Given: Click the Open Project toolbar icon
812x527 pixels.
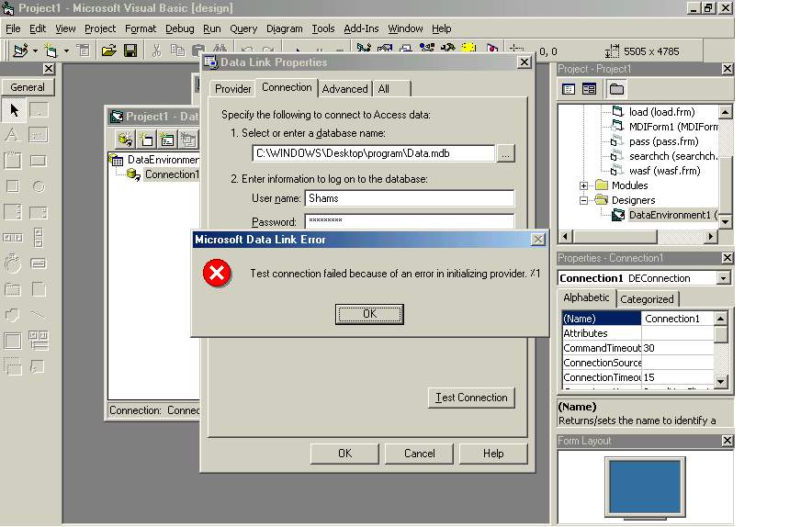Looking at the screenshot, I should (x=108, y=50).
